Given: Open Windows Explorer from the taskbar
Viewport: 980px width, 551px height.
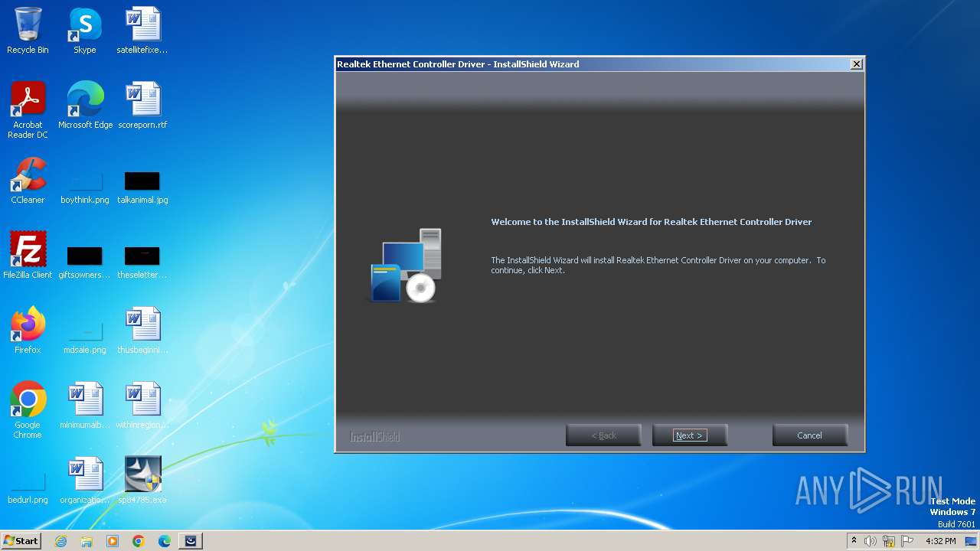Looking at the screenshot, I should (87, 541).
